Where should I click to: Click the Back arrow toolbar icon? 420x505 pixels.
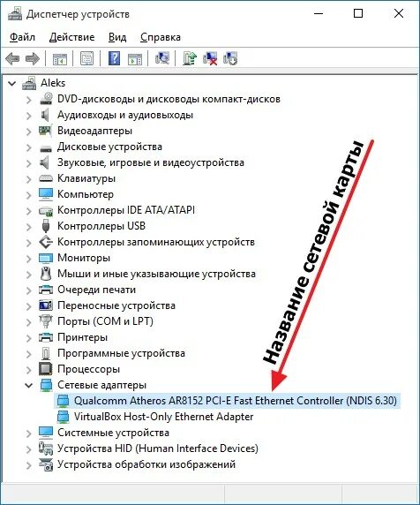click(x=12, y=58)
